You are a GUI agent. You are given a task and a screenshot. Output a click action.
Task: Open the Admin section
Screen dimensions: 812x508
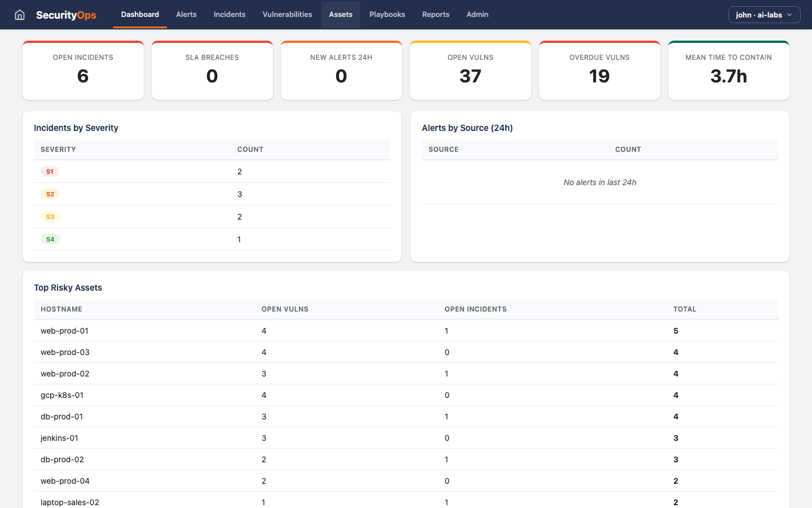coord(477,15)
